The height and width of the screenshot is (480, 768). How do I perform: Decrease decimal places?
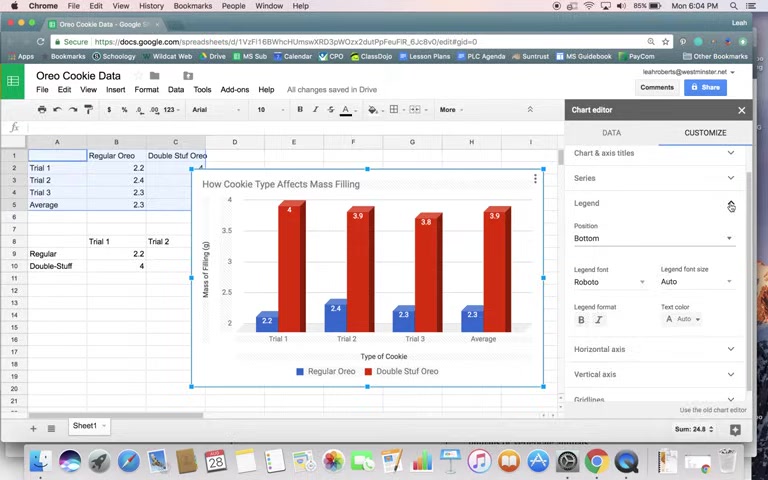pyautogui.click(x=140, y=110)
